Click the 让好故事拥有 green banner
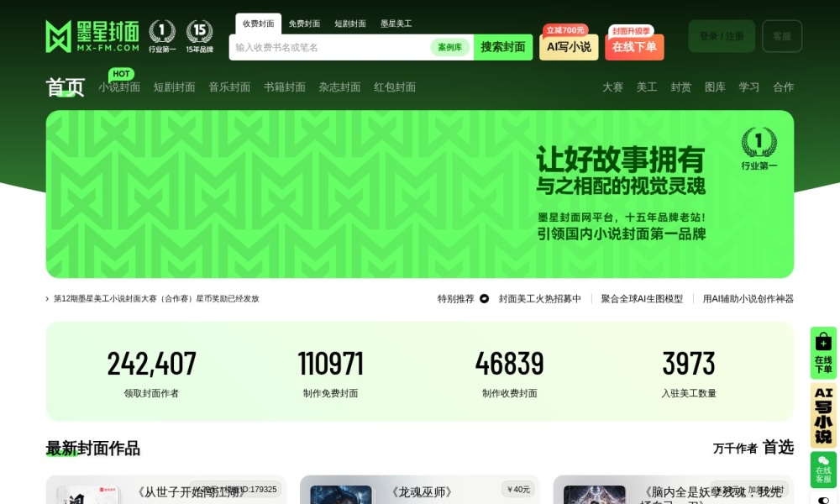 [x=420, y=194]
